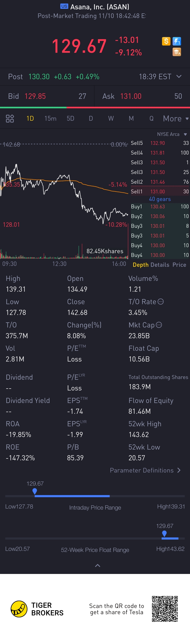The width and height of the screenshot is (190, 644).
Task: Select the 5D chart period
Action: (x=71, y=119)
